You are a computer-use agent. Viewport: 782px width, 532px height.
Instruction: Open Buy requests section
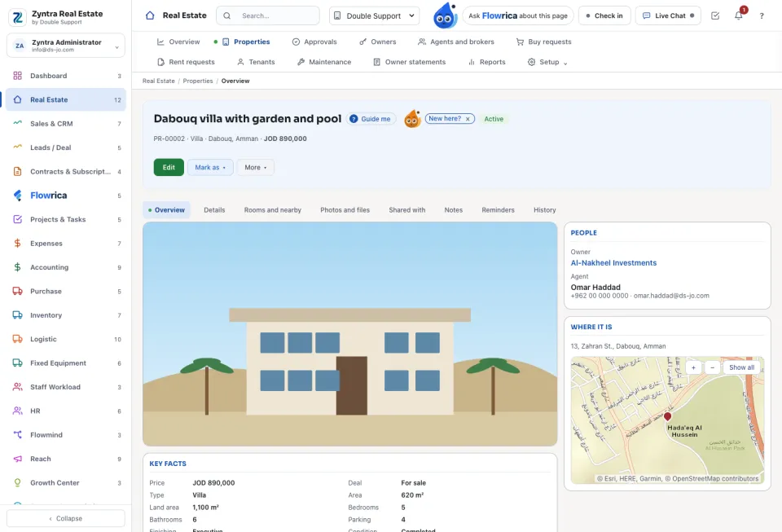[x=543, y=42]
